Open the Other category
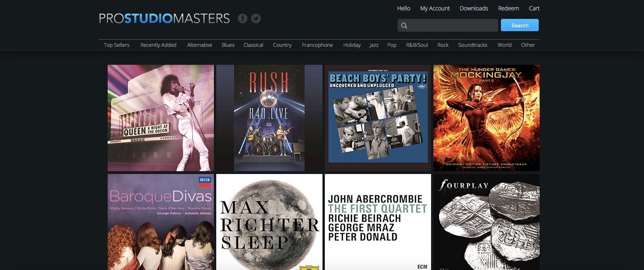This screenshot has height=270, width=644. tap(528, 45)
